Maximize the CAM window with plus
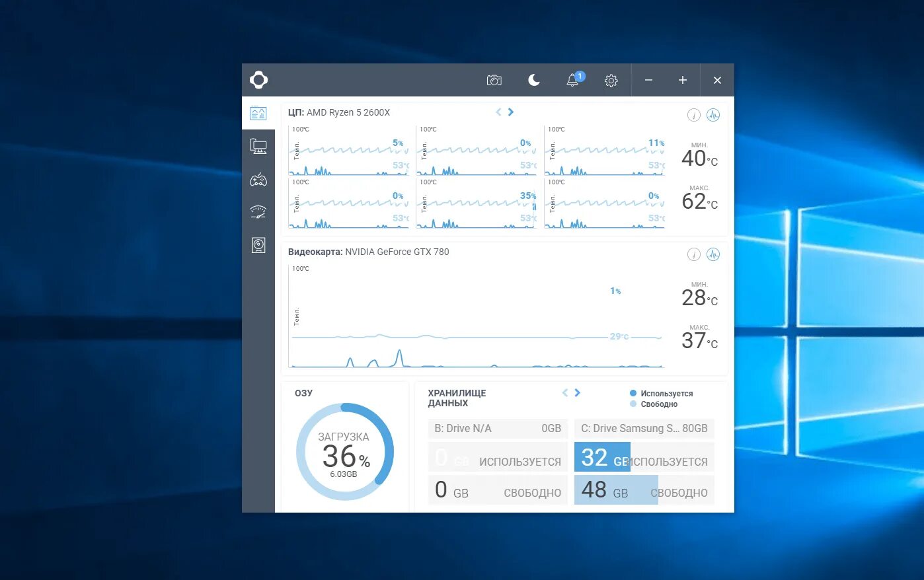924x580 pixels. (683, 80)
